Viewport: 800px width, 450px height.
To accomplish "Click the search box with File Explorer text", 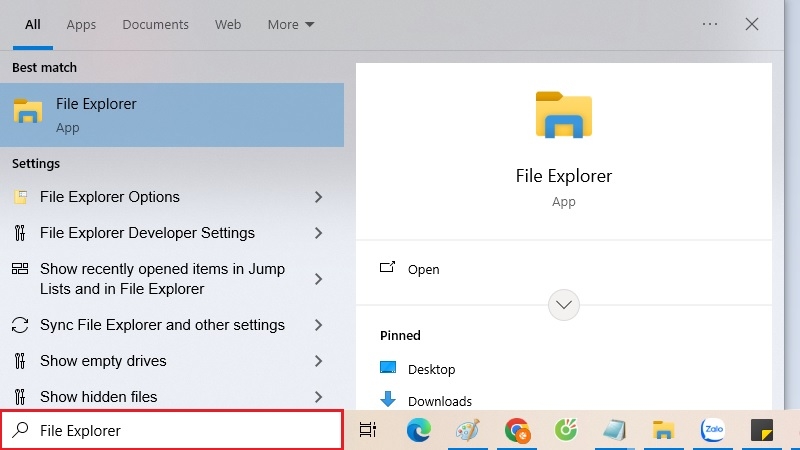I will [172, 430].
